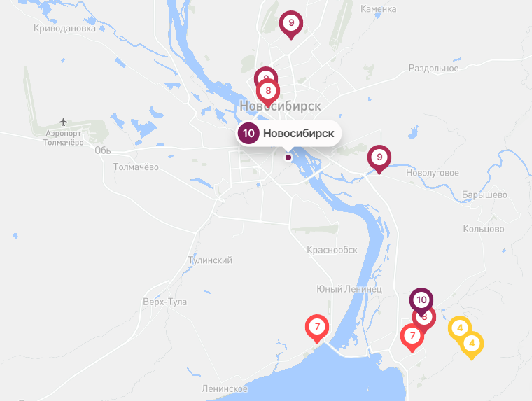Click the Каменка place label
This screenshot has height=401, width=532.
(x=378, y=9)
